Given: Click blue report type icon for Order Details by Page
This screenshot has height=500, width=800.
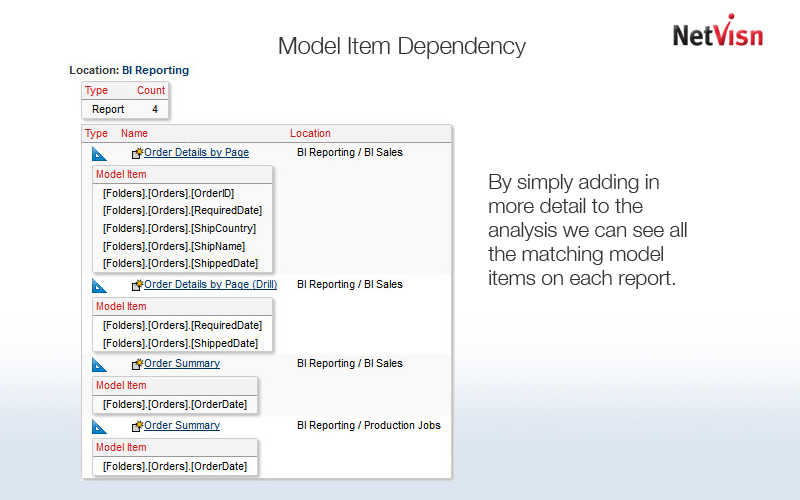Looking at the screenshot, I should click(x=98, y=154).
